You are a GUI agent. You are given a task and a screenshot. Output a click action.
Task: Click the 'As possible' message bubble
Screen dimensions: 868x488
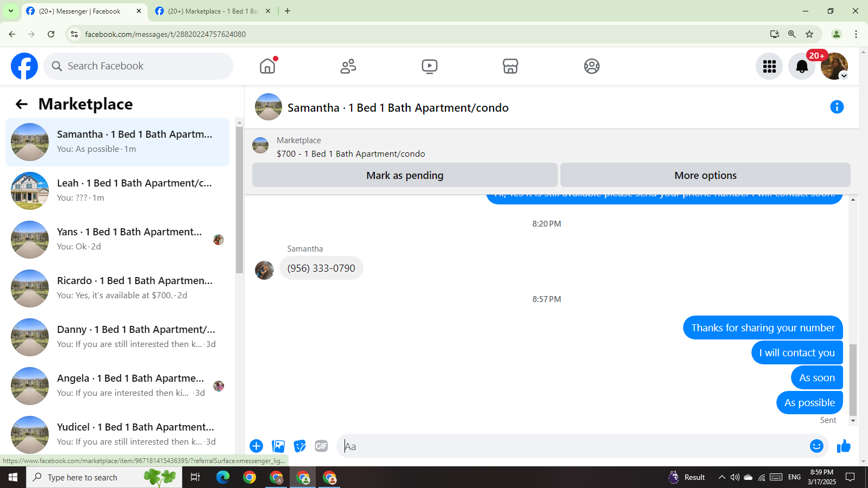[809, 402]
